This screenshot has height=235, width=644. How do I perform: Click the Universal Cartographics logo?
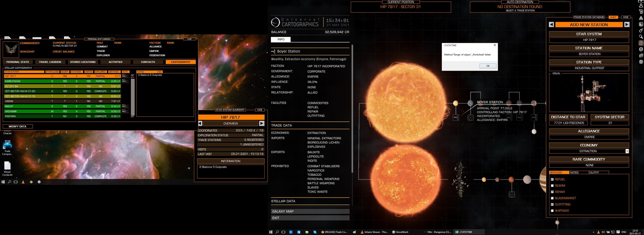tap(275, 22)
